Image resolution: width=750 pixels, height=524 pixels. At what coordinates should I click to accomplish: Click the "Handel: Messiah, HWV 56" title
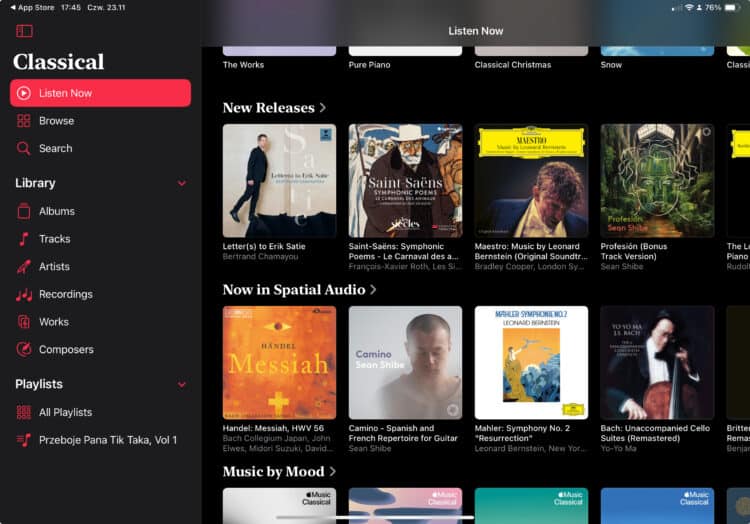[273, 428]
